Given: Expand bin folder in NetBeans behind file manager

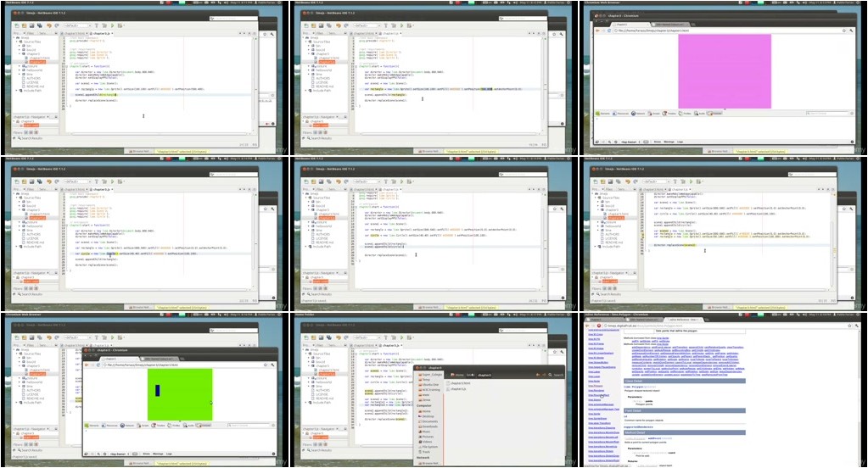Looking at the screenshot, I should [x=309, y=358].
